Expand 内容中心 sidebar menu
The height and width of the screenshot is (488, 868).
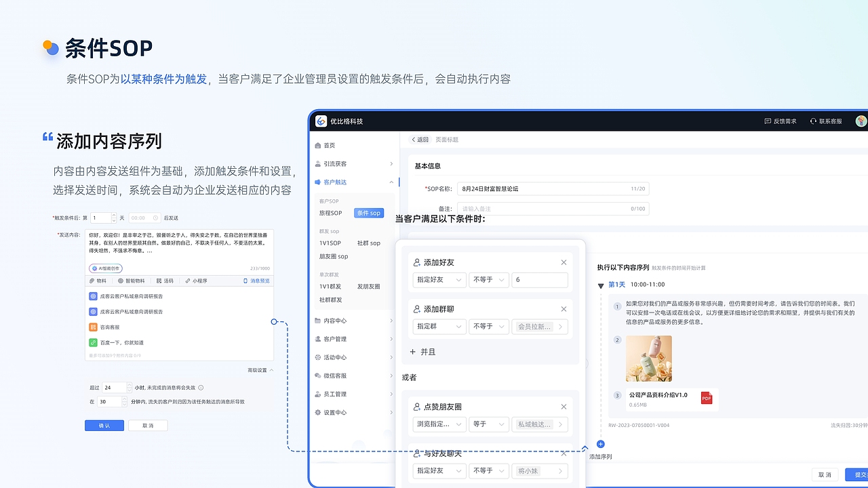[x=354, y=321]
